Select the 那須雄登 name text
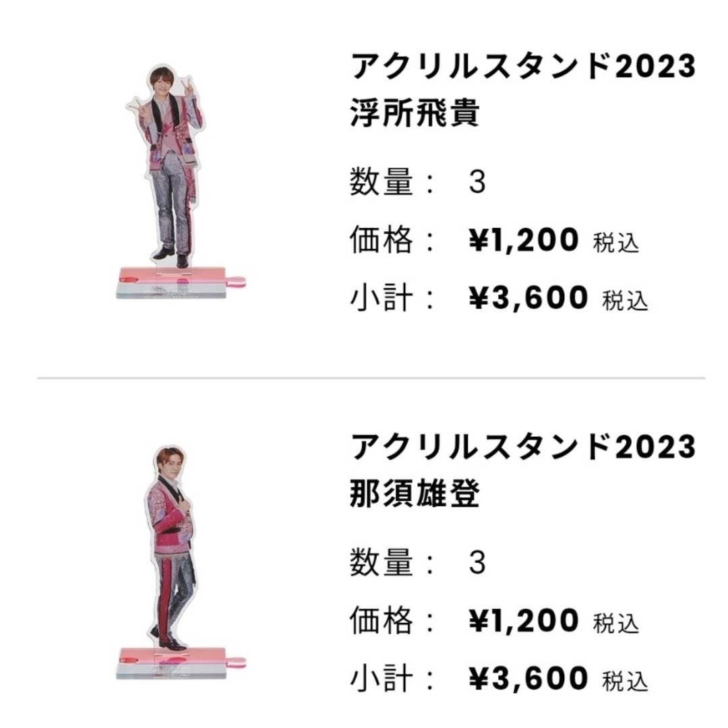Screen dimensions: 728x728 tap(415, 493)
